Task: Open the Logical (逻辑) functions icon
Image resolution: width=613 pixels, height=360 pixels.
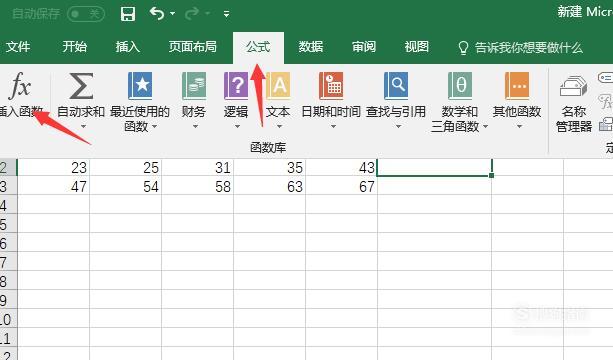Action: (236, 86)
